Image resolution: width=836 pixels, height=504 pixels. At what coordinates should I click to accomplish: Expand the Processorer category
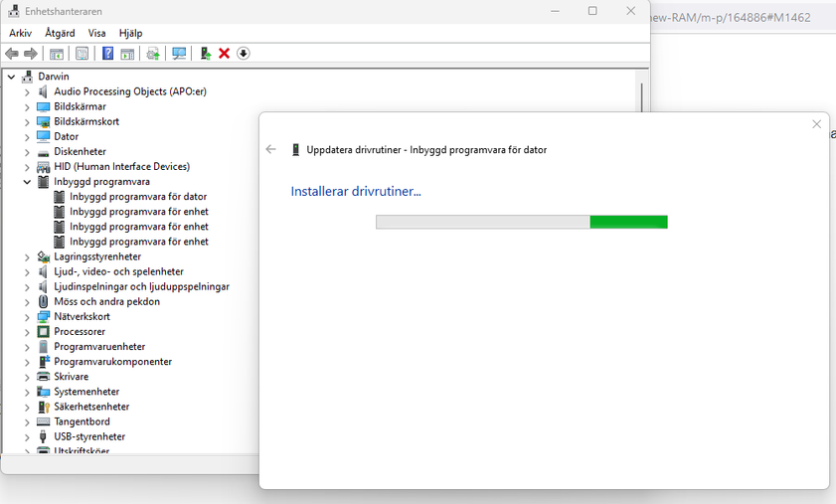(27, 332)
